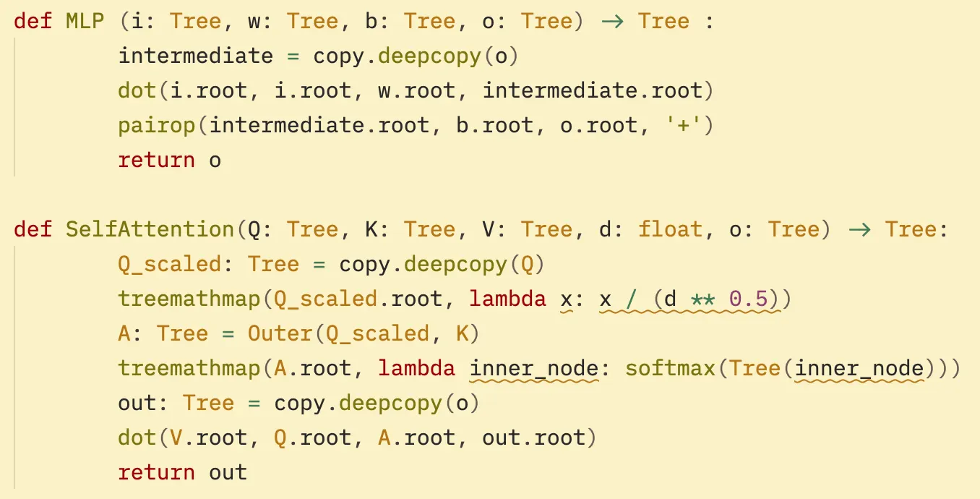980x499 pixels.
Task: Click the 'A: Tree' variable declaration
Action: tap(163, 333)
